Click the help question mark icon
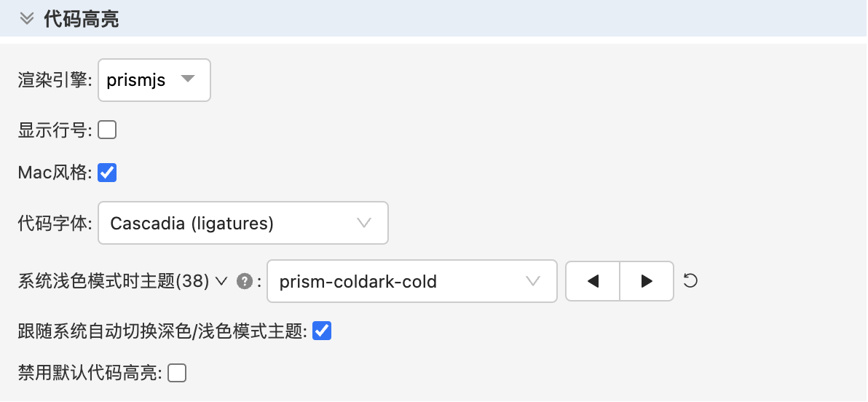This screenshot has width=868, height=402. (245, 281)
